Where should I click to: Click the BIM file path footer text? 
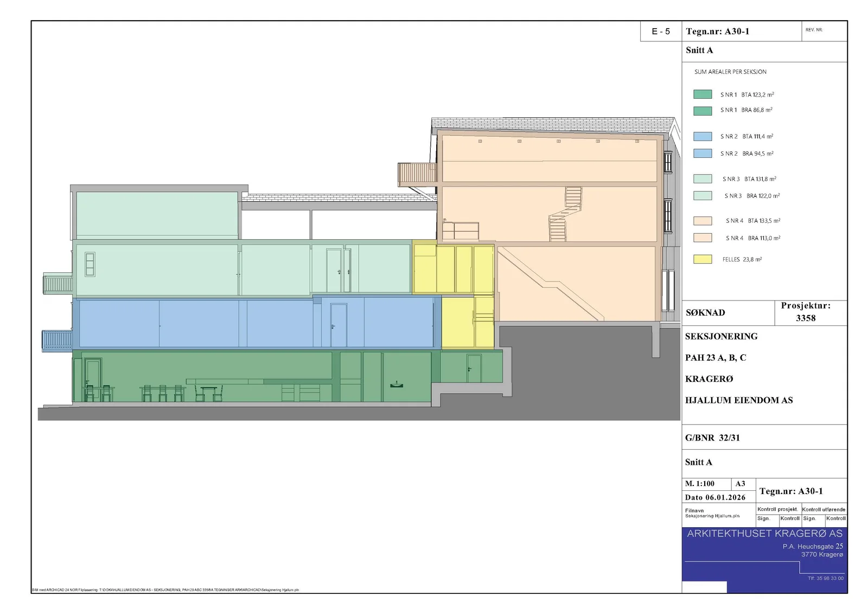coord(165,590)
